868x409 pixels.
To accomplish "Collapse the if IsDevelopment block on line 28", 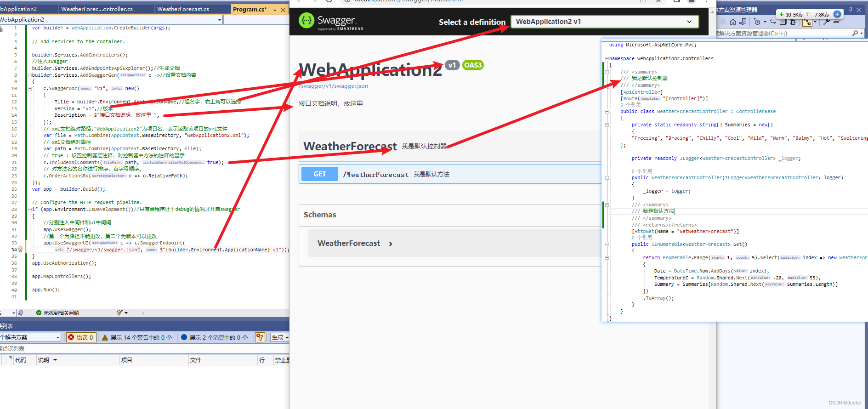I will click(30, 209).
